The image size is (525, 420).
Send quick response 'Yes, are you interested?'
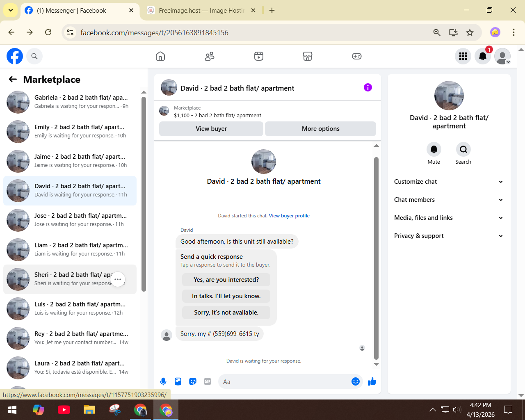point(226,280)
